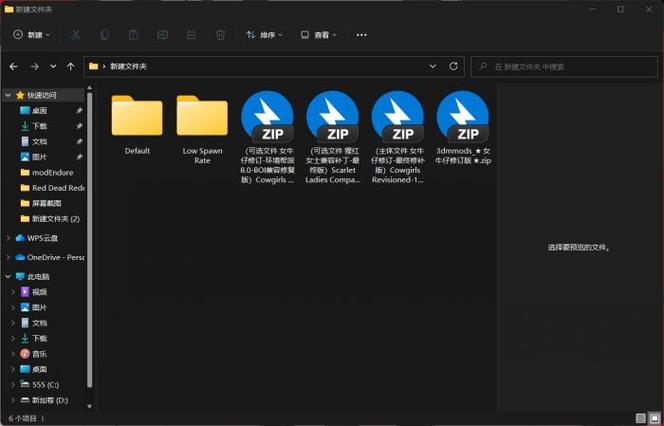
Task: Select the BOI兼容修复版 Cowgirls zip file
Action: click(267, 137)
